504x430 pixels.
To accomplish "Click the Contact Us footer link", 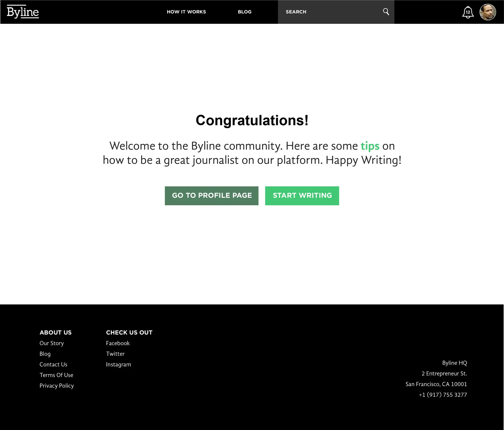I will point(53,364).
